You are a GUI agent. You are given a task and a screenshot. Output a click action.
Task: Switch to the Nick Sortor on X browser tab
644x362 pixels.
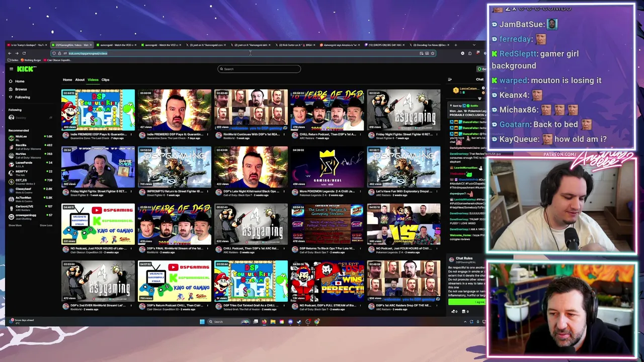(x=295, y=45)
